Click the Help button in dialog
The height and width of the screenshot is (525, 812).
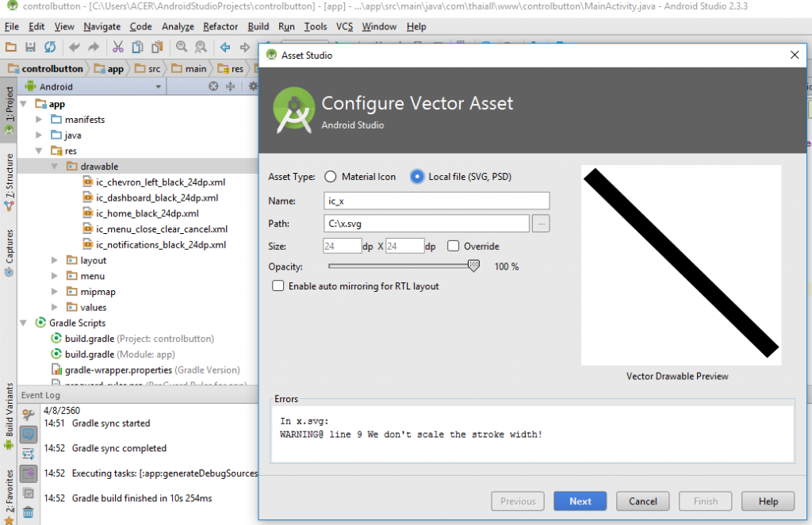[x=768, y=501]
